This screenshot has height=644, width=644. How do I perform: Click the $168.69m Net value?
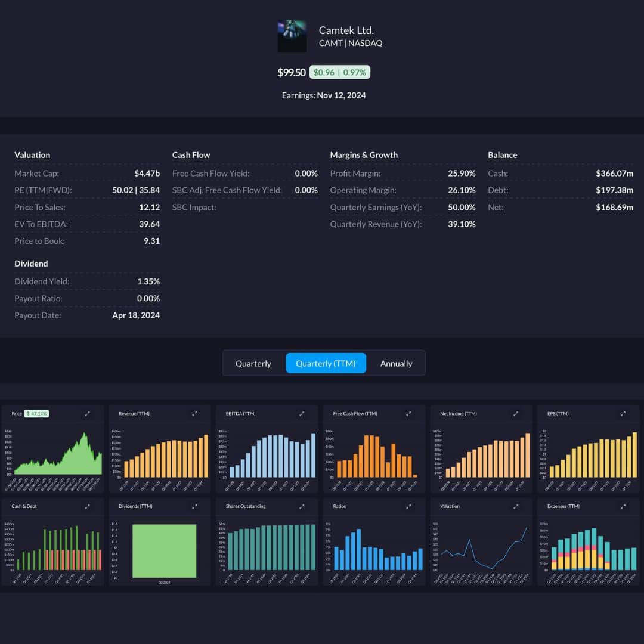point(615,208)
